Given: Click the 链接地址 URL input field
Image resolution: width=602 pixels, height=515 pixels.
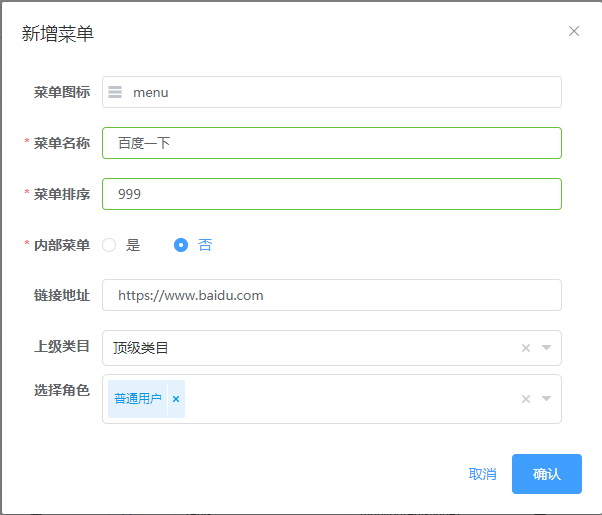Looking at the screenshot, I should (331, 295).
